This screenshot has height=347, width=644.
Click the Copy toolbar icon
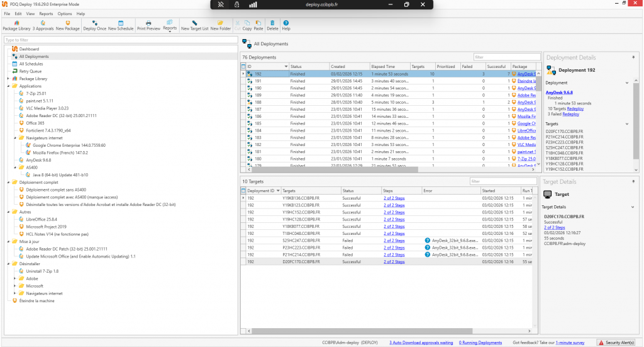pos(247,25)
